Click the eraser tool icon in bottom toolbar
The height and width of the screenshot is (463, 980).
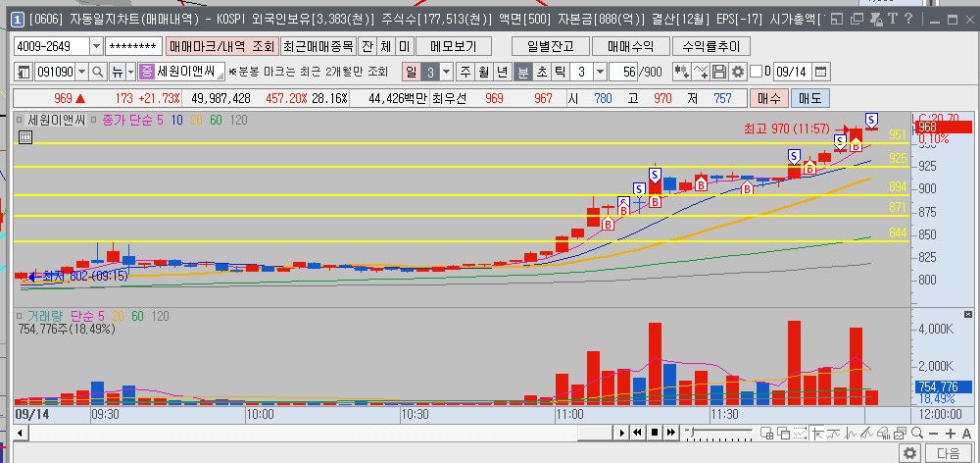(883, 433)
